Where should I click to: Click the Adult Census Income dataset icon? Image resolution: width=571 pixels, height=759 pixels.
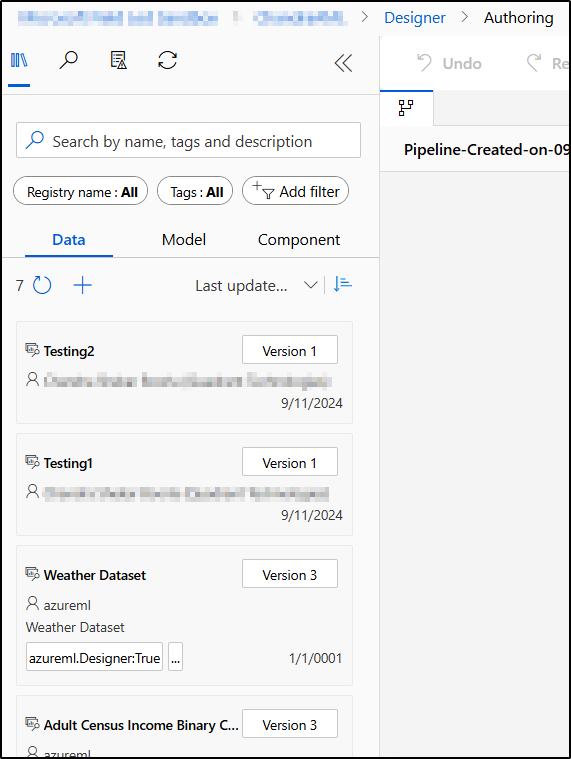pyautogui.click(x=32, y=724)
